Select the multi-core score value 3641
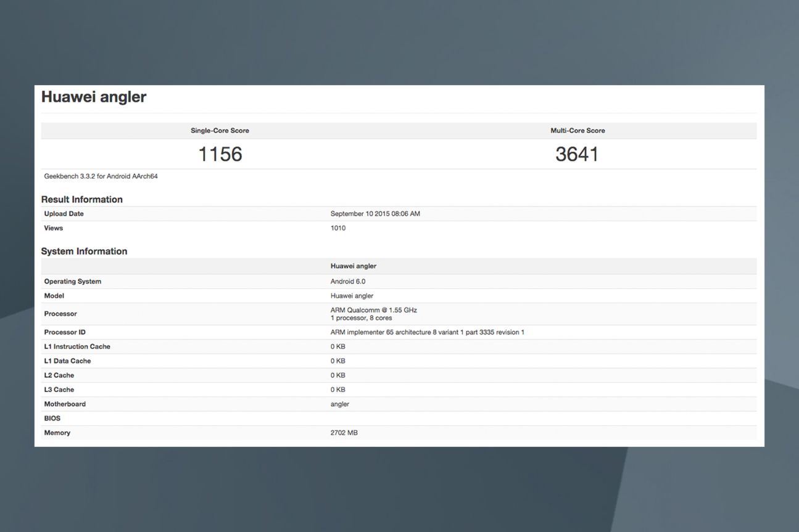Screen dimensions: 799x532 coord(577,154)
